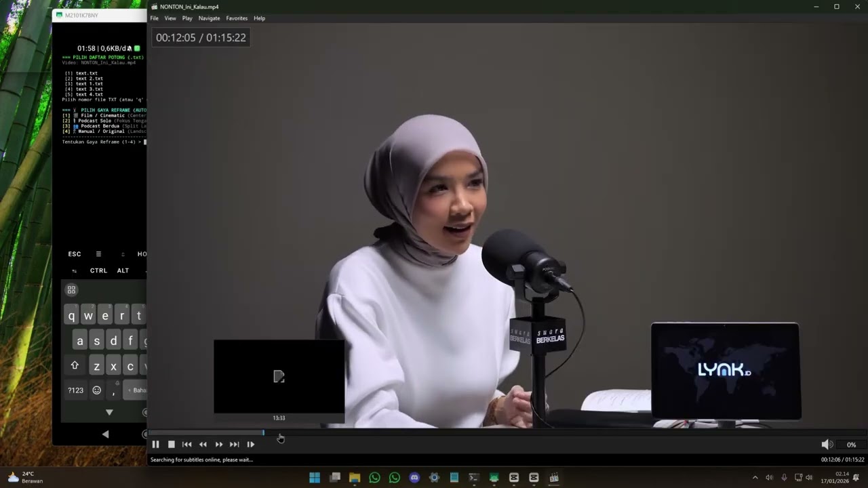
Task: Switch to the green scrcpy taskbar icon
Action: point(494,478)
